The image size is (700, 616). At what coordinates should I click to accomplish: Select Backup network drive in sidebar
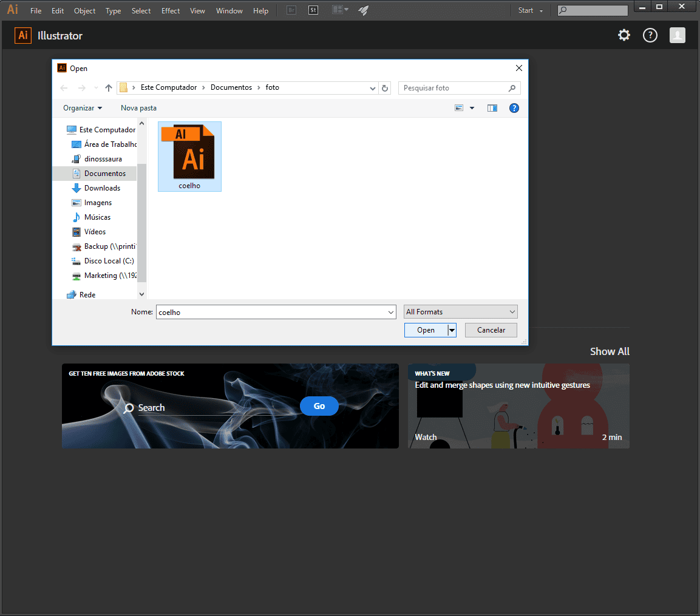point(104,246)
